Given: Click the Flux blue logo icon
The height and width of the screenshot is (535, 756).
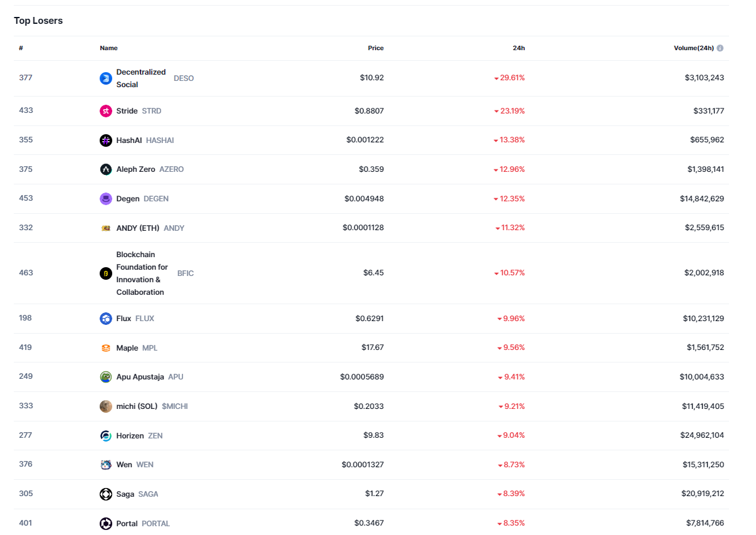Looking at the screenshot, I should (105, 319).
